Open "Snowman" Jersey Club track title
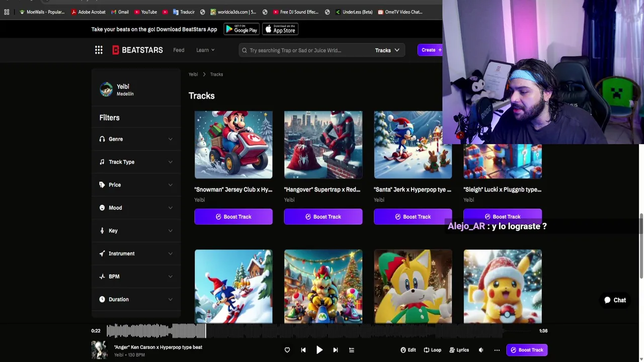The height and width of the screenshot is (362, 644). click(233, 190)
